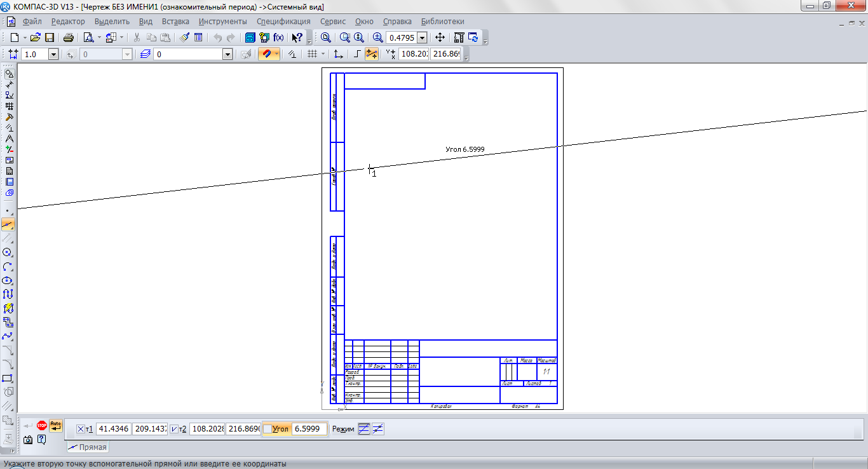This screenshot has width=868, height=469.
Task: Toggle the т2 point lock checkbox
Action: pos(174,430)
